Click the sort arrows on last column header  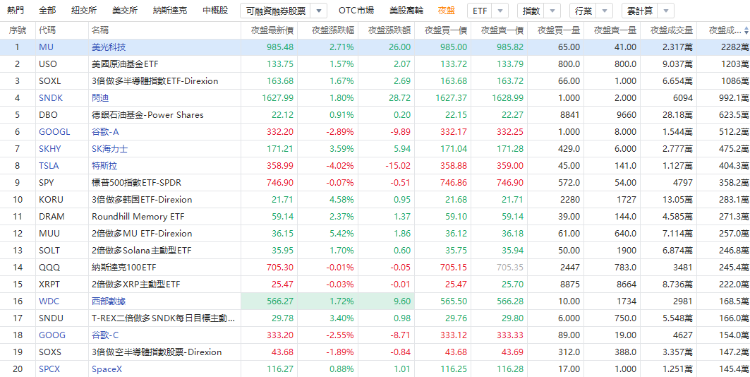point(746,31)
